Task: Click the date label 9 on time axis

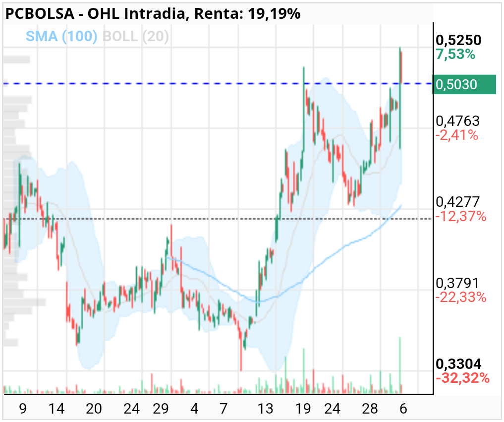Action: 22,409
